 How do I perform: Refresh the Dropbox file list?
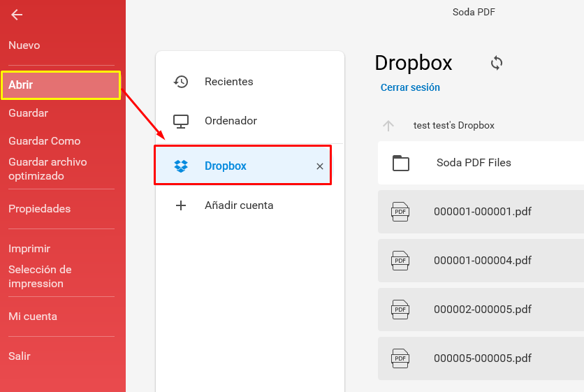497,63
